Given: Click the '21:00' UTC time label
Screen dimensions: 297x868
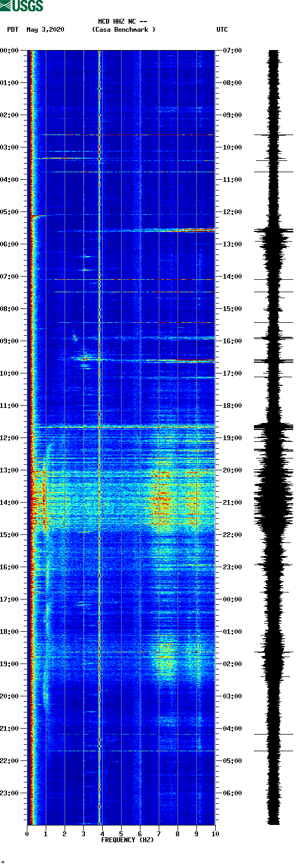Looking at the screenshot, I should point(232,503).
